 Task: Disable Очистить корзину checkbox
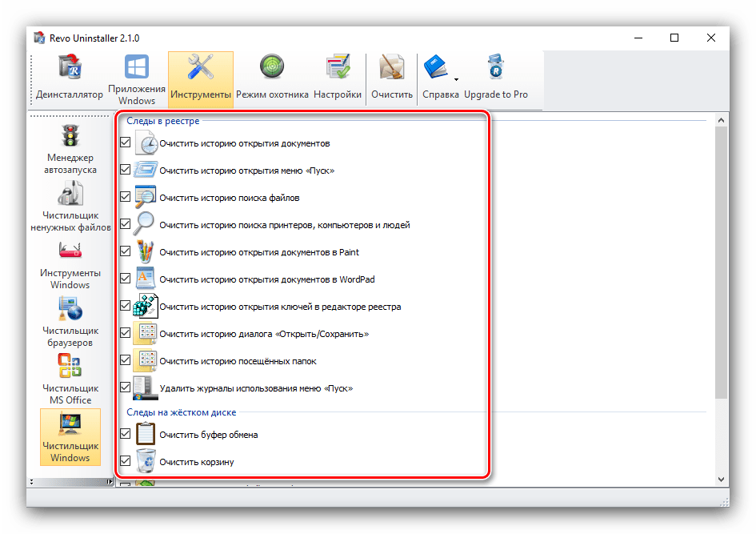click(x=125, y=461)
